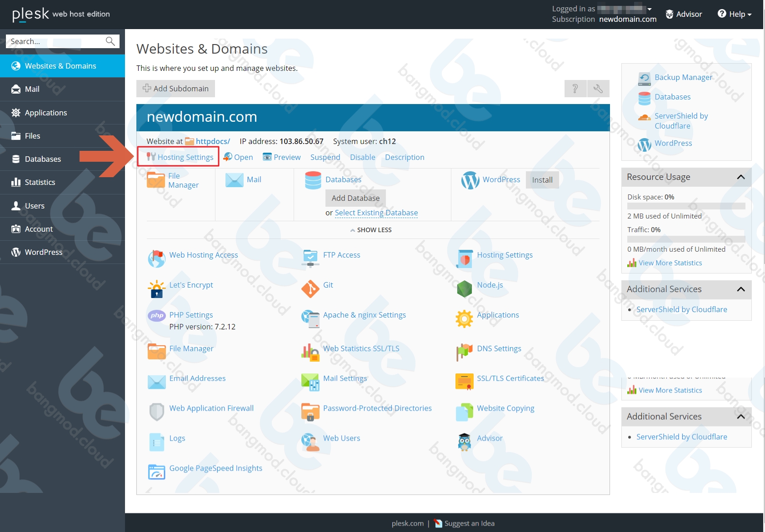
Task: Open Apache & nginx Settings icon
Action: click(310, 319)
